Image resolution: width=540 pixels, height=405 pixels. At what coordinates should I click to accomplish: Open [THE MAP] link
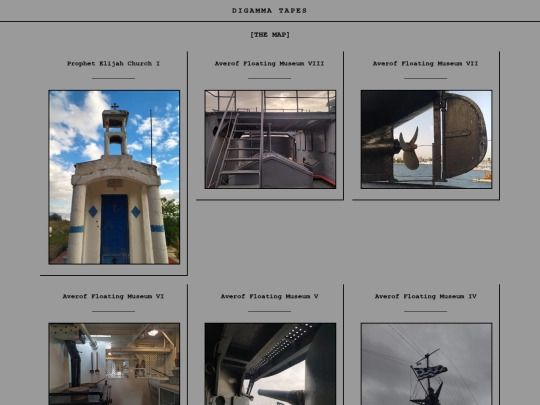click(270, 34)
